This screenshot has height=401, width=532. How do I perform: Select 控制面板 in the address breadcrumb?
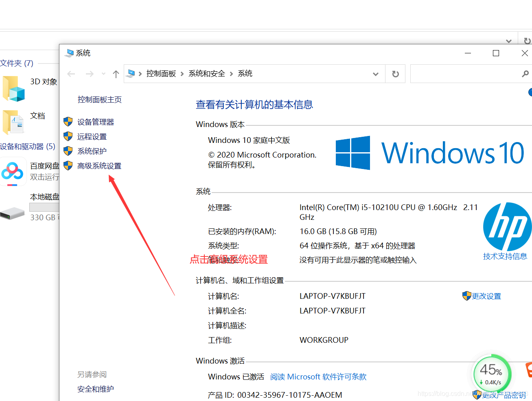coord(161,73)
